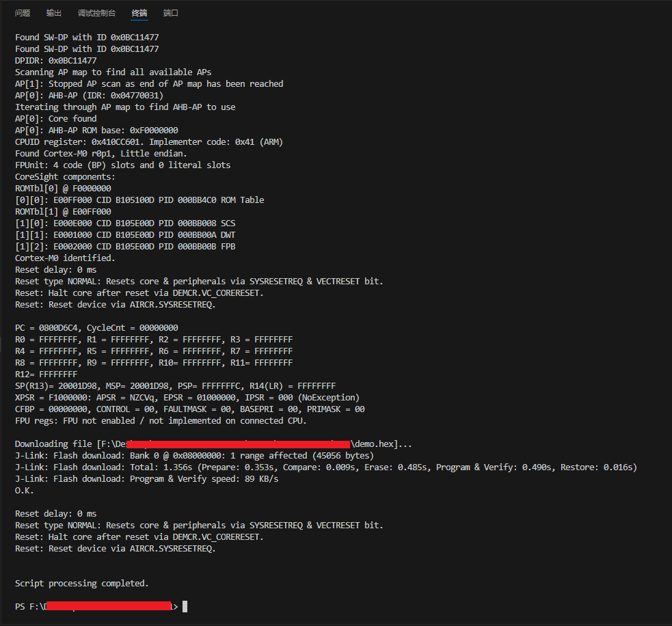Viewport: 672px width, 626px height.
Task: Click 'PC = 0800D6C4, CycleCnt = 00000000'
Action: tap(96, 327)
